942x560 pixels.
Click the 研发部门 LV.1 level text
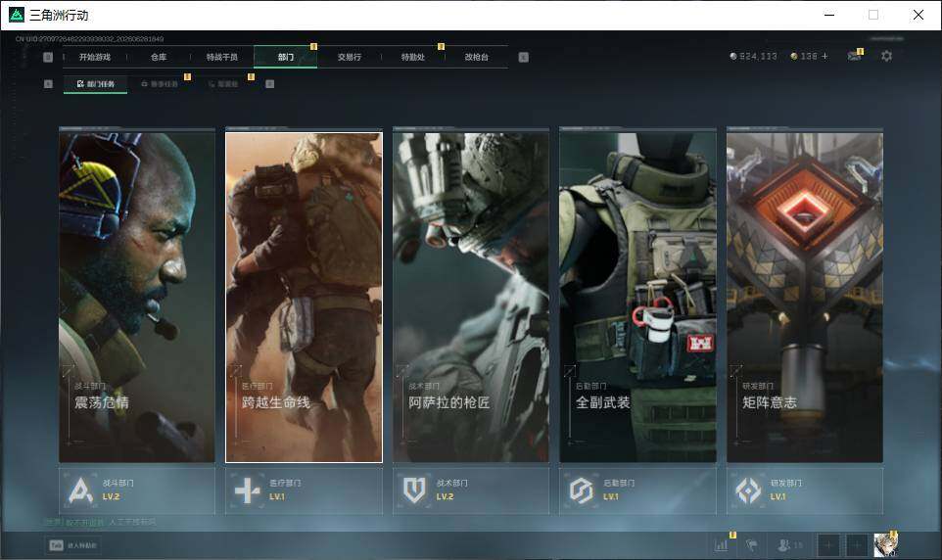pyautogui.click(x=778, y=497)
